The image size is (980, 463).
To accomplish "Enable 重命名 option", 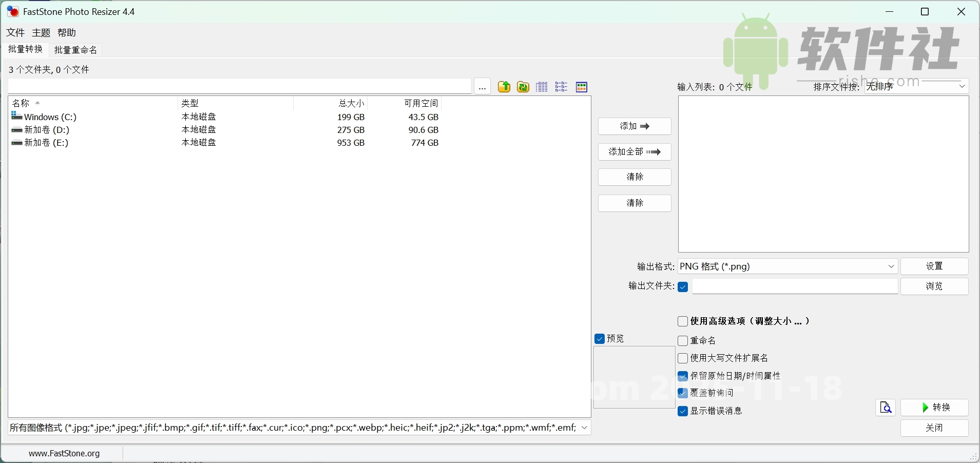I will coord(683,340).
